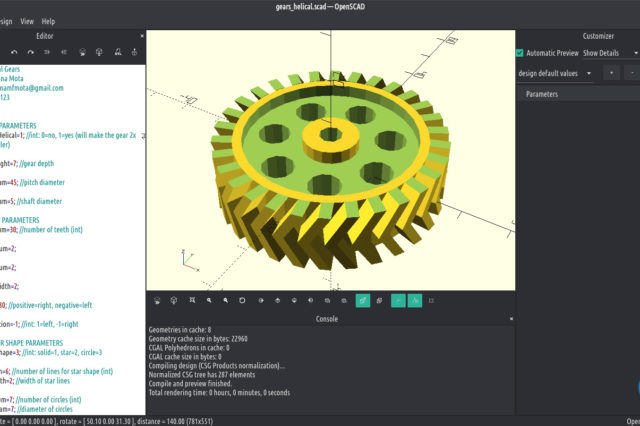Open the Help menu
Screen dimensions: 640x426
(x=49, y=20)
